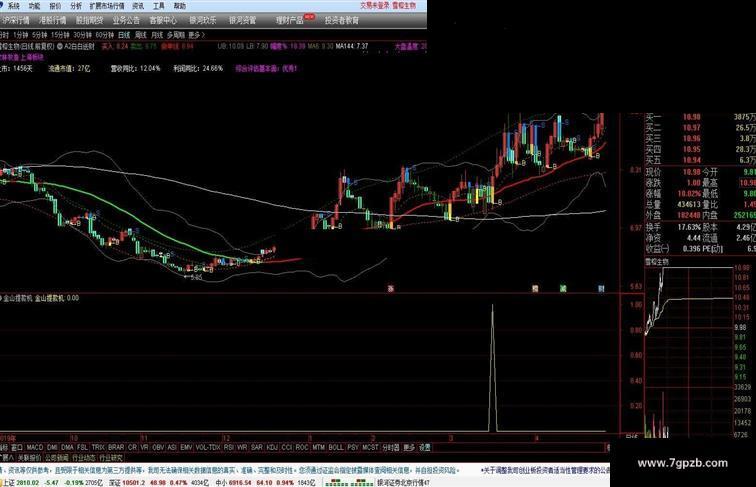Select the MCST indicator
This screenshot has height=487, width=756.
(370, 447)
